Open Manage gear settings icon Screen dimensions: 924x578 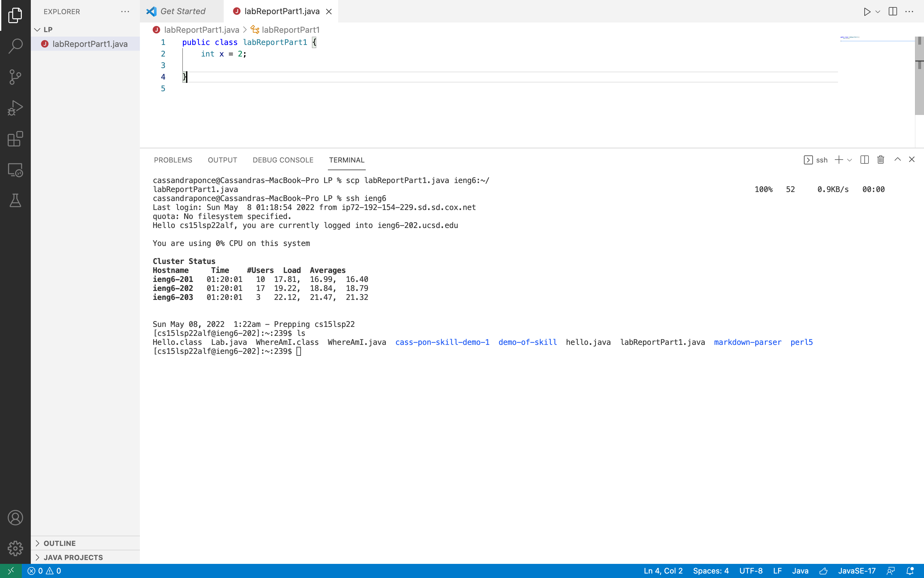15,548
